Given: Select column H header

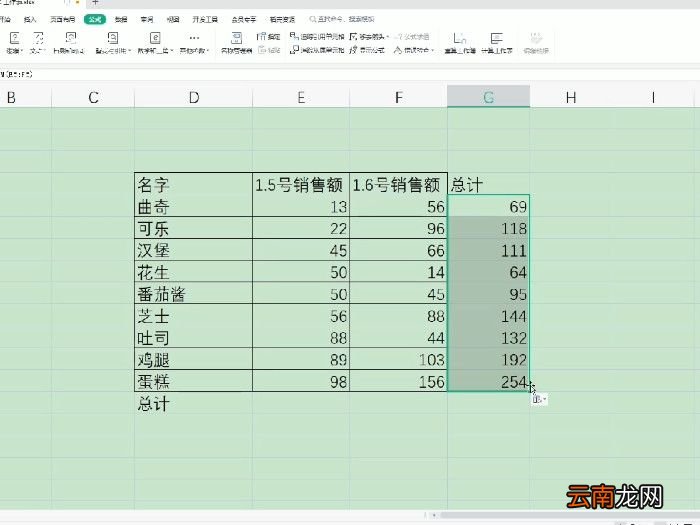Looking at the screenshot, I should click(x=571, y=97).
